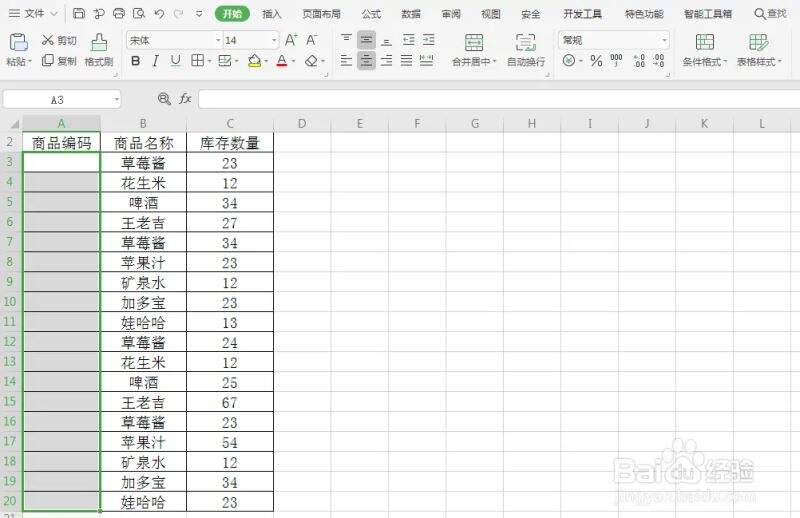The width and height of the screenshot is (800, 518).
Task: Click the percent style icon
Action: tap(596, 61)
